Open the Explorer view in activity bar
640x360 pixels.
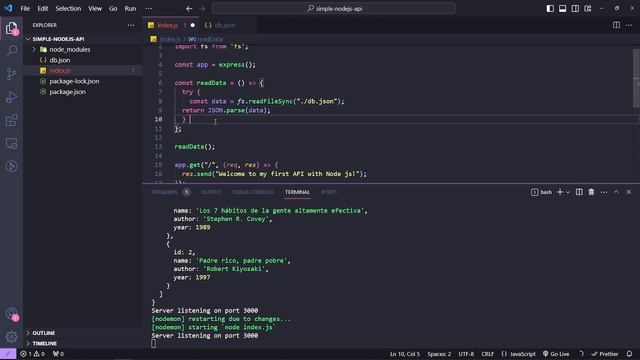pyautogui.click(x=11, y=28)
